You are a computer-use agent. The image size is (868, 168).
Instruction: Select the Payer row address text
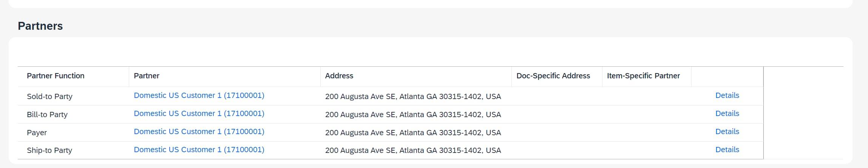(413, 133)
